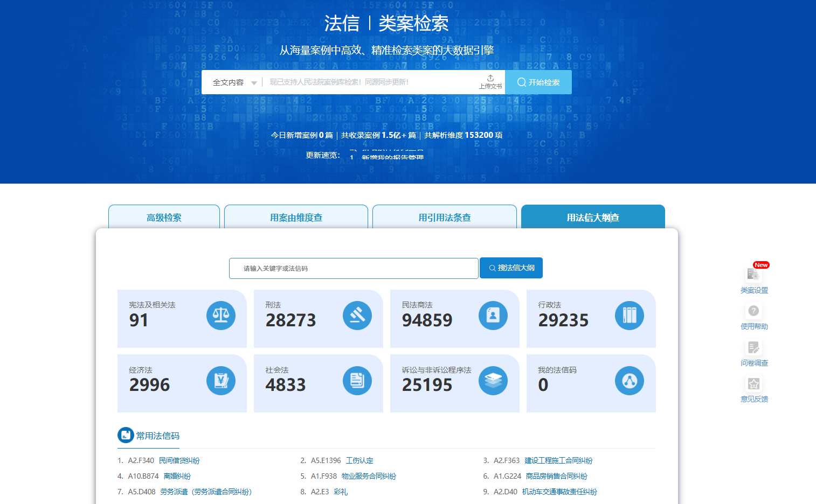
Task: Click the scales icon on 宪法及相关法 card
Action: (x=221, y=316)
